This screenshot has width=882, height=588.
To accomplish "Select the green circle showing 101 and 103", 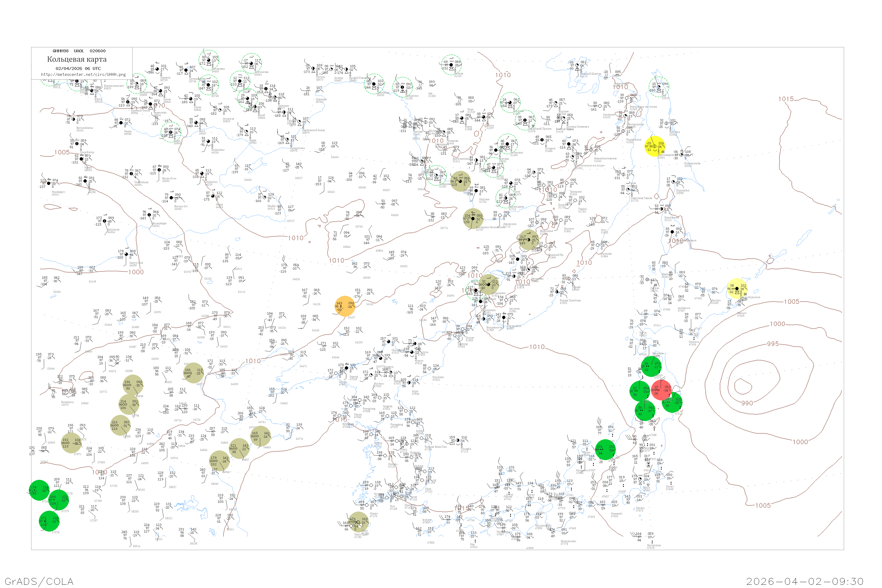I will (605, 450).
